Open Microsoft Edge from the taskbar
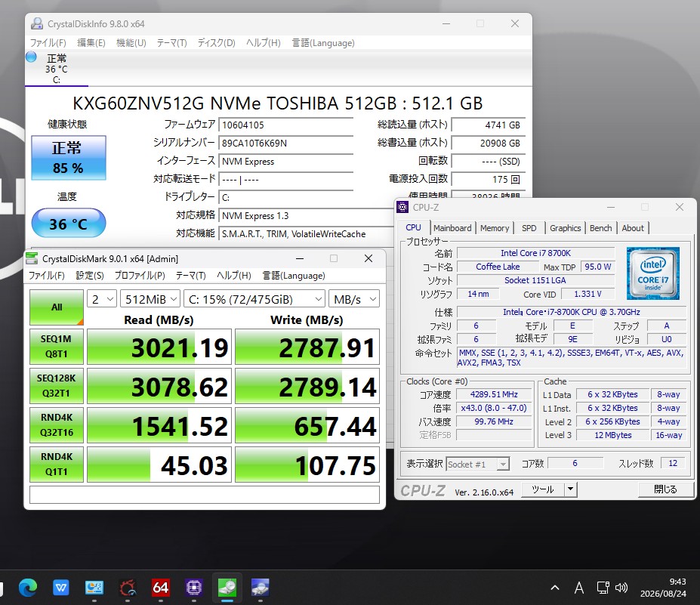 click(x=28, y=587)
